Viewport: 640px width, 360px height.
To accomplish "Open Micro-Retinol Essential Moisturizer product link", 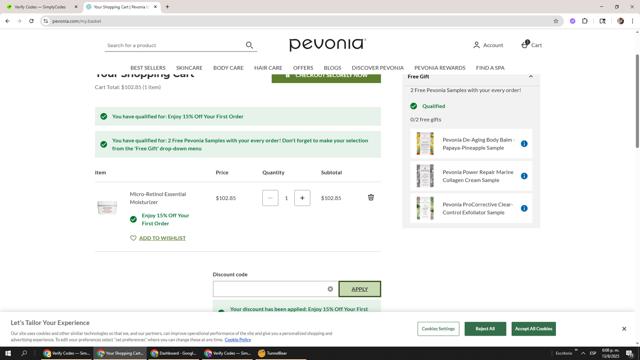I will pyautogui.click(x=158, y=198).
